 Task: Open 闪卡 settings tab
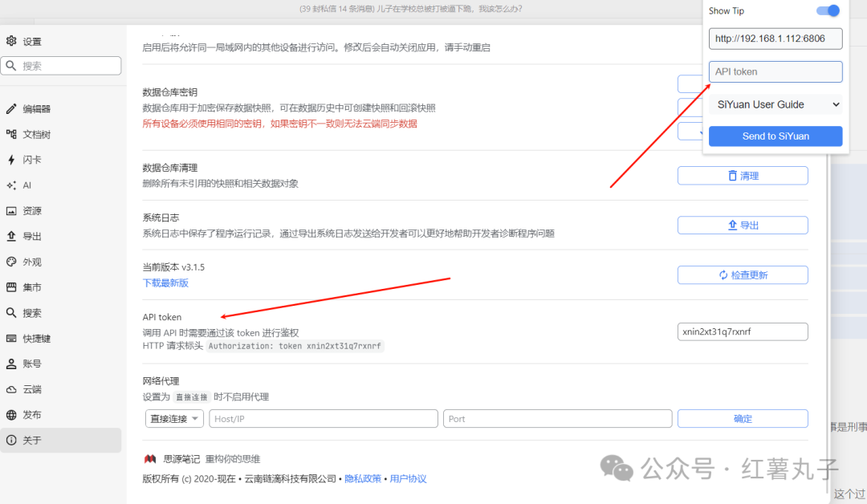click(x=61, y=160)
